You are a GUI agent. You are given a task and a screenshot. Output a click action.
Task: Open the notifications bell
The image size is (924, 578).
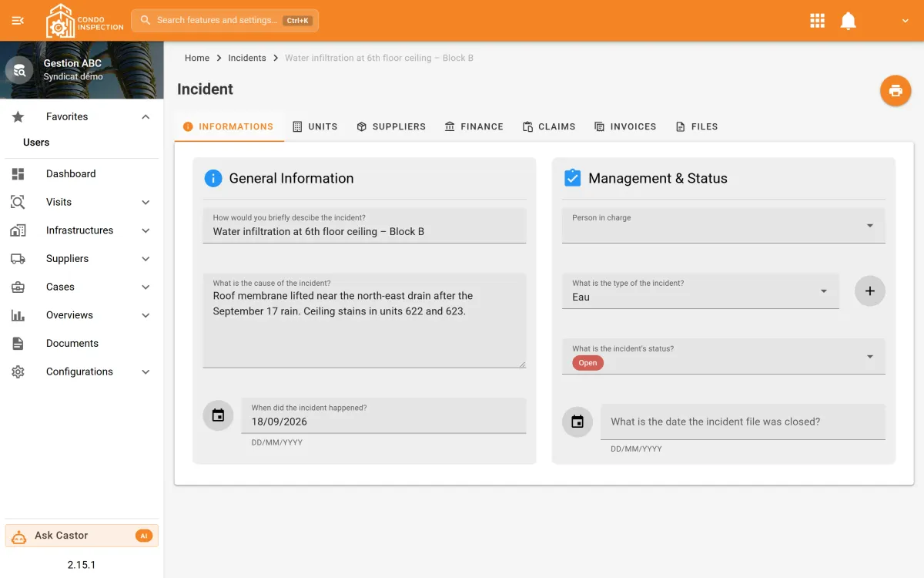coord(848,21)
